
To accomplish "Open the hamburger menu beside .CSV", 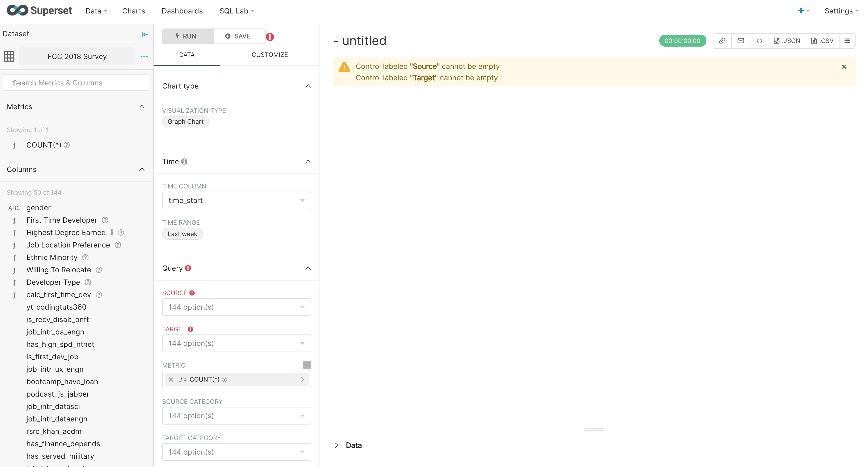I will 847,41.
